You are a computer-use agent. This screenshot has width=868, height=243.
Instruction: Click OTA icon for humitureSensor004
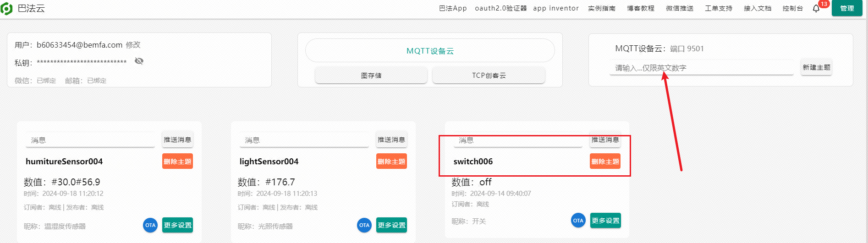[x=150, y=225]
